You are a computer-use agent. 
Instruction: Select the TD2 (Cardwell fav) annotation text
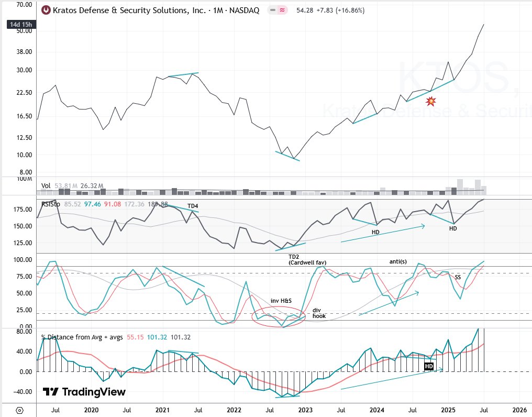pos(307,259)
